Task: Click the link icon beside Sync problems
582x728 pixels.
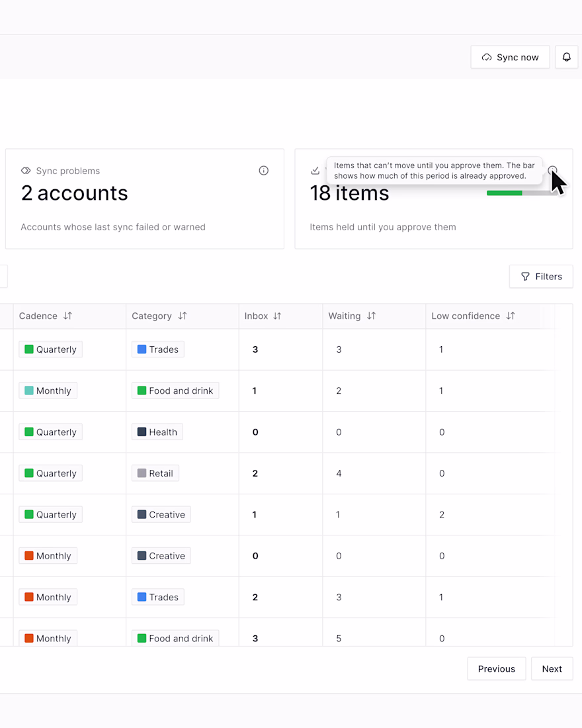Action: coord(26,171)
